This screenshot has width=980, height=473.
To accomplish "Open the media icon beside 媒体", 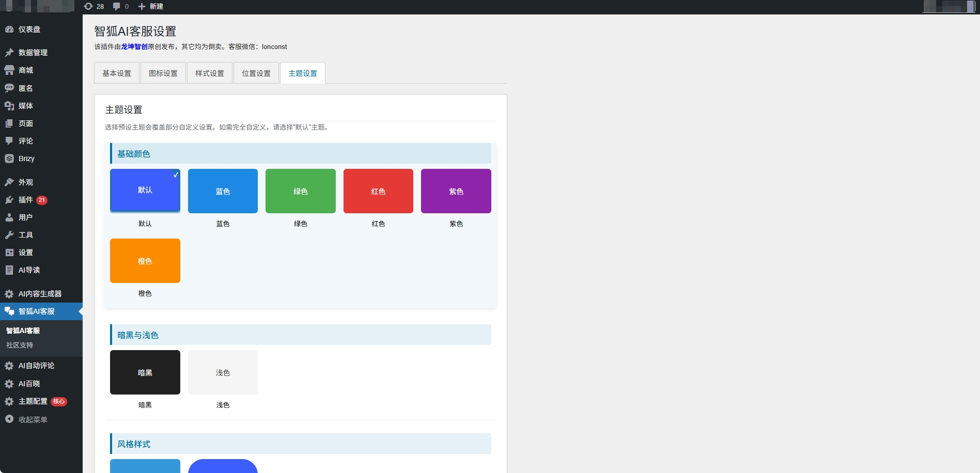I will (9, 106).
